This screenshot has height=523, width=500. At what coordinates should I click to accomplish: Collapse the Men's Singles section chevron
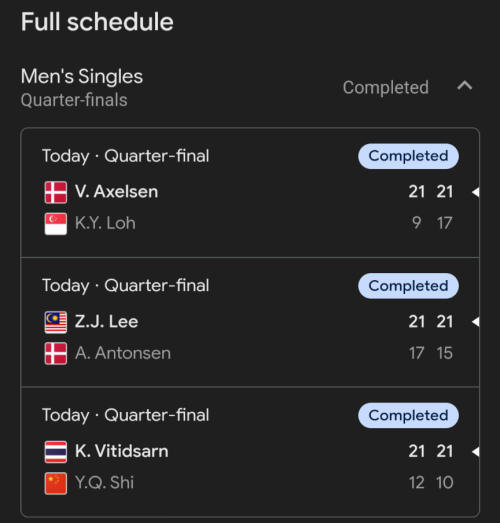[x=465, y=86]
